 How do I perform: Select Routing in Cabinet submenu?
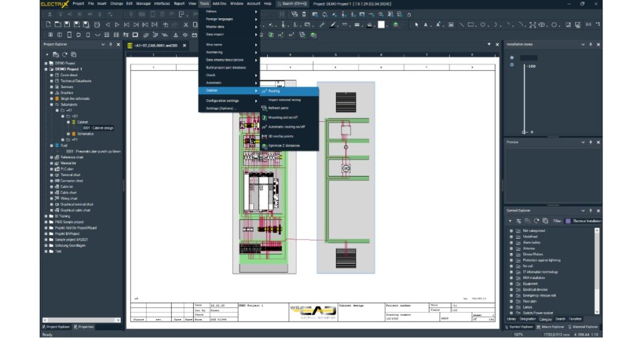pyautogui.click(x=289, y=91)
